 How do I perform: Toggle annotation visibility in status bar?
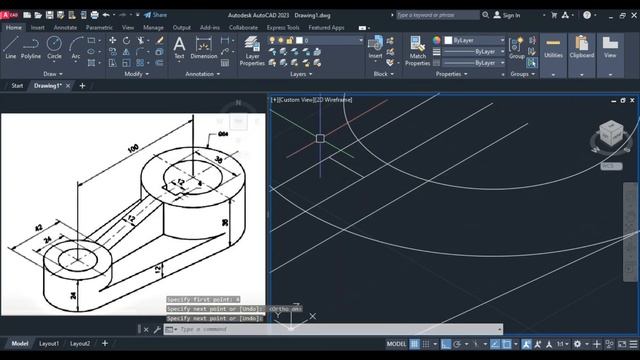click(x=527, y=344)
